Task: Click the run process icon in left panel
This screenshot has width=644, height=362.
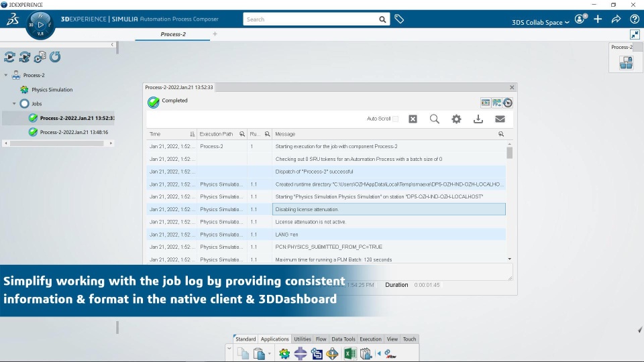Action: tap(9, 57)
